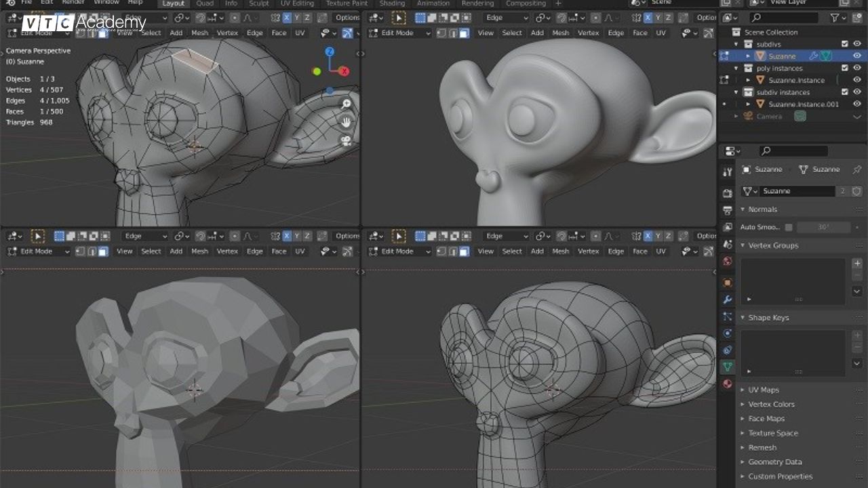This screenshot has height=488, width=868.
Task: Open the Material properties tab
Action: (x=728, y=384)
